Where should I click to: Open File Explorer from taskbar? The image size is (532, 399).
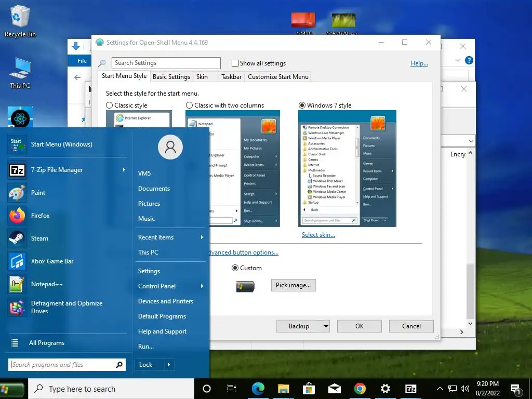[x=283, y=389]
